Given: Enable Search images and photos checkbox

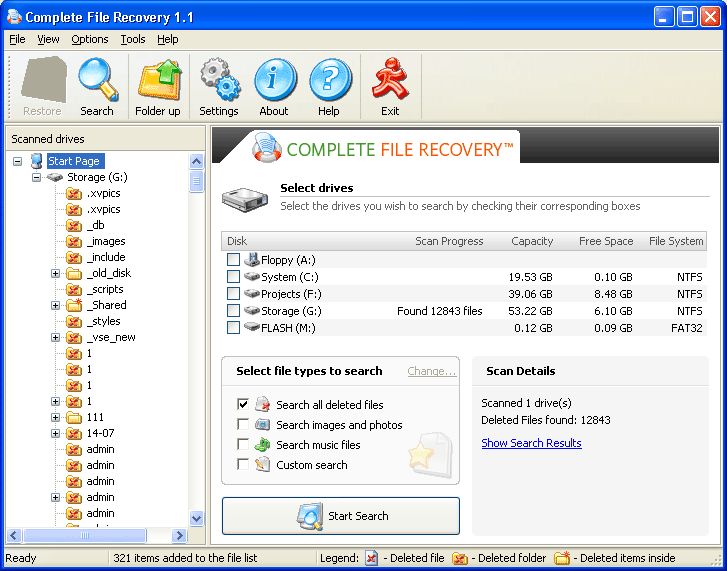Looking at the screenshot, I should tap(242, 424).
